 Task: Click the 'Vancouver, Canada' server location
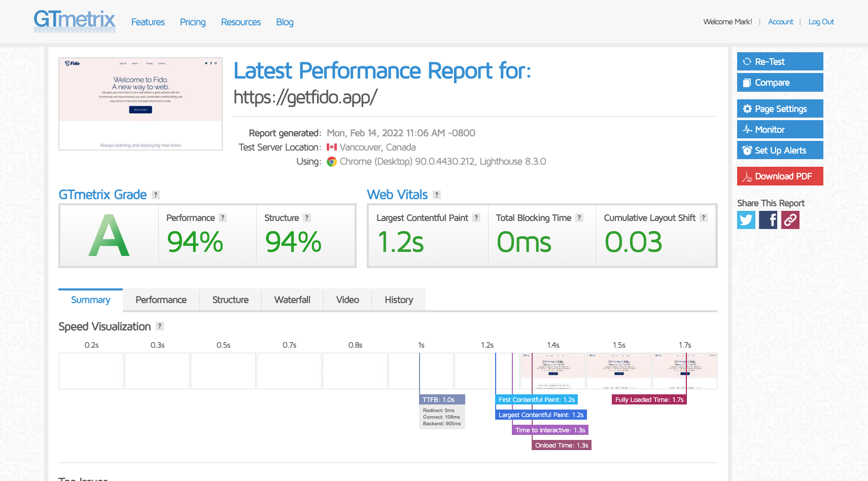tap(377, 147)
